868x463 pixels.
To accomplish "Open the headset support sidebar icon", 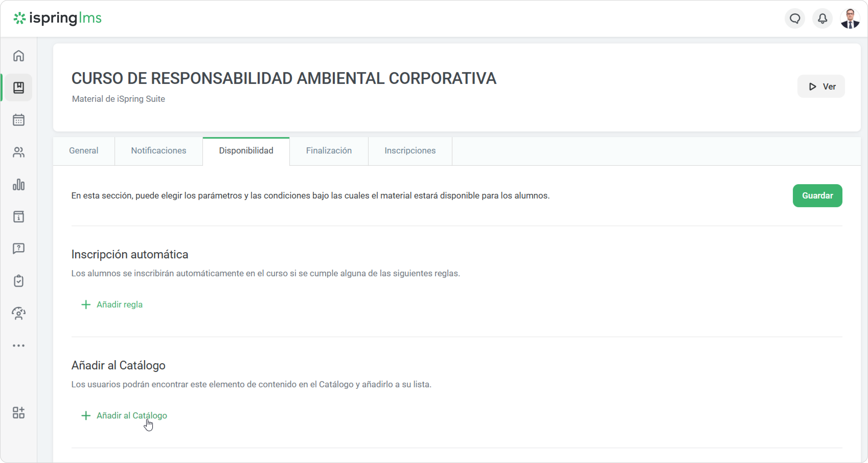I will click(x=19, y=313).
